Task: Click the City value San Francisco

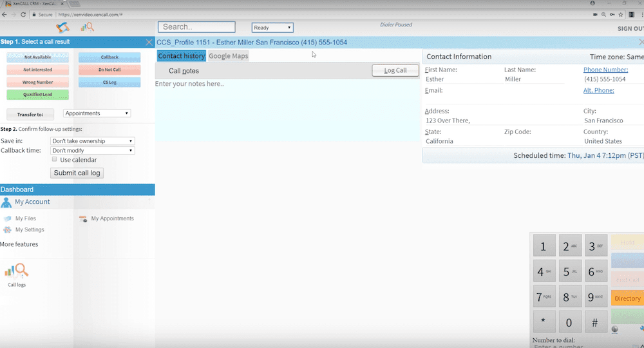Action: (603, 121)
